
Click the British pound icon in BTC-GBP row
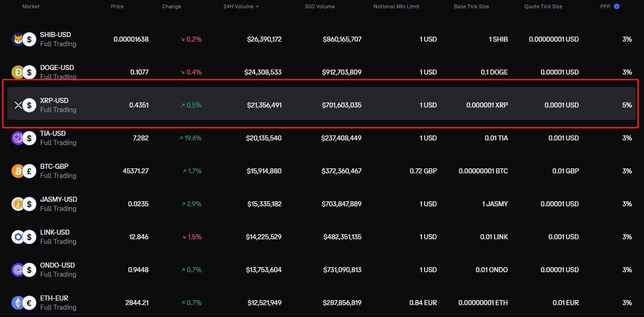tap(30, 171)
